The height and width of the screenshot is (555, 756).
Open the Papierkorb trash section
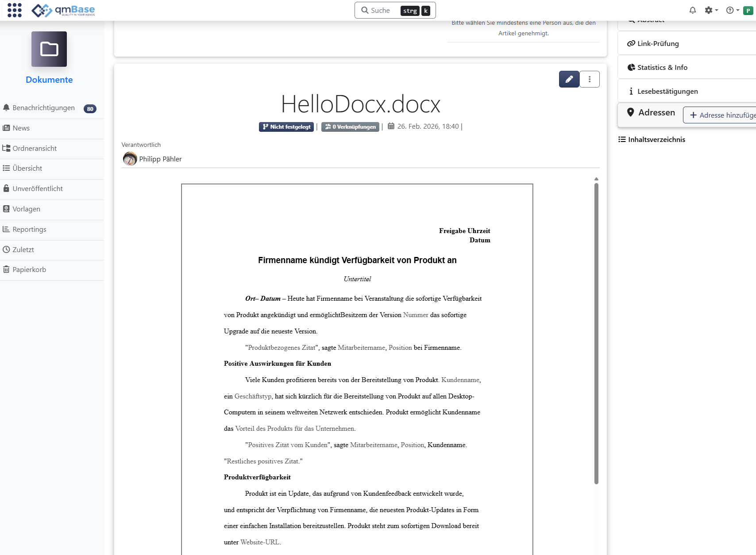[x=29, y=269]
